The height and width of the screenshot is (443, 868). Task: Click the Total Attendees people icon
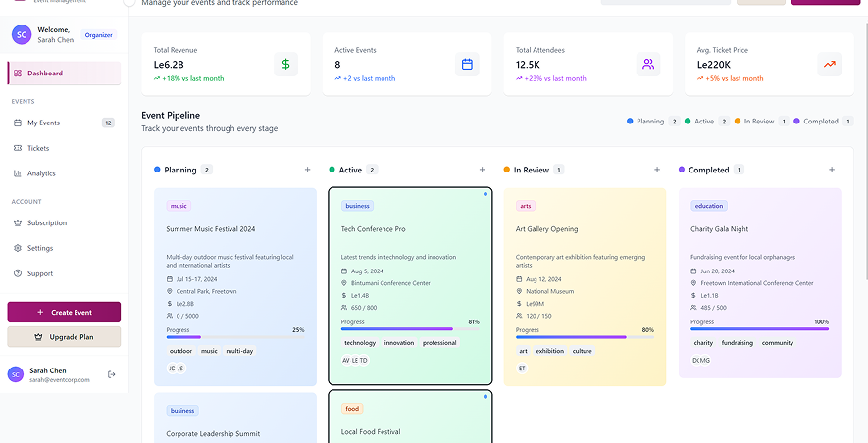[x=648, y=65]
